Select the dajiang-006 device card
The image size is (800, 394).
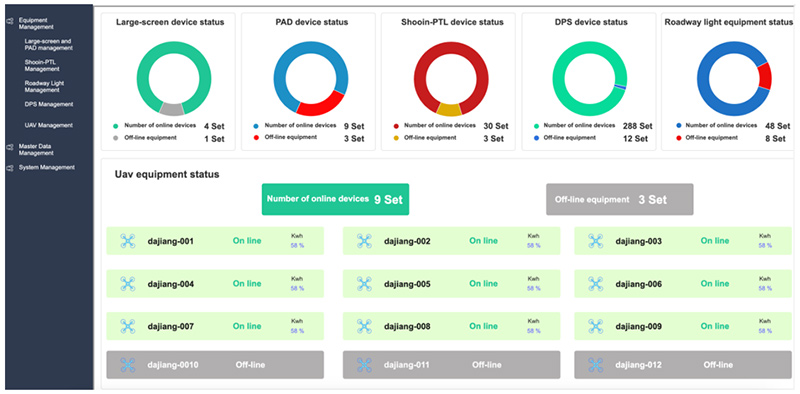click(x=683, y=283)
